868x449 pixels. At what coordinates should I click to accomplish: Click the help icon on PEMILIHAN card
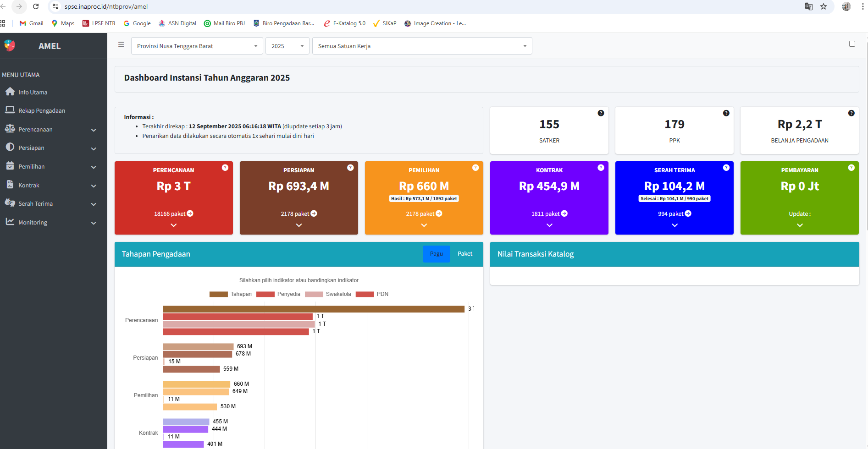[475, 168]
